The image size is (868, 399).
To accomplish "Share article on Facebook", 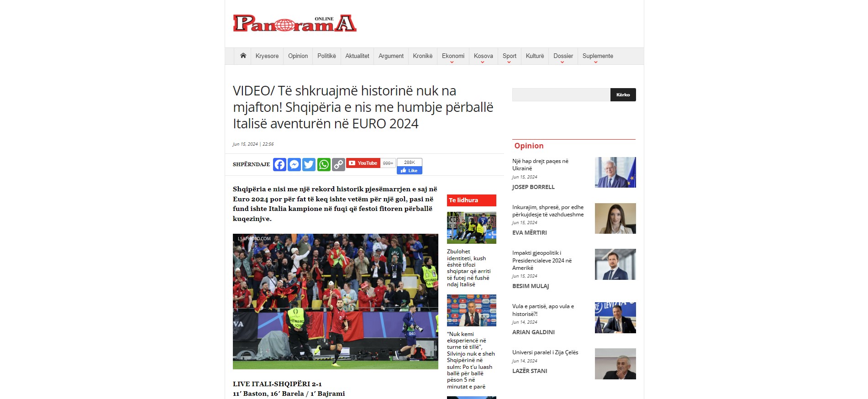I will pyautogui.click(x=279, y=164).
